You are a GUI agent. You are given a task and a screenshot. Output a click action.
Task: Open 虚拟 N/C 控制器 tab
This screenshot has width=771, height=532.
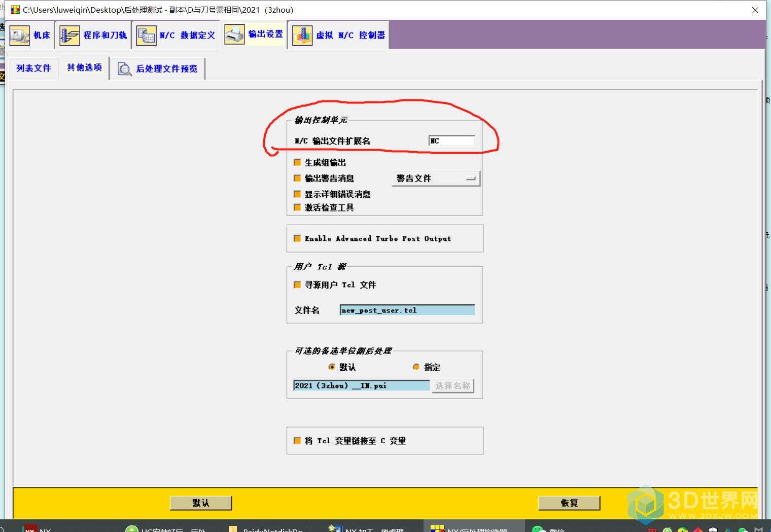point(339,35)
